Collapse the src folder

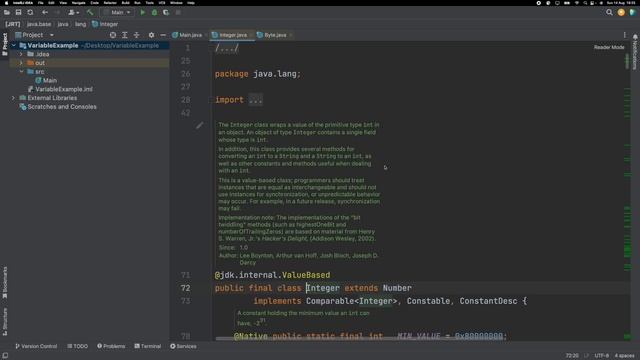click(21, 71)
